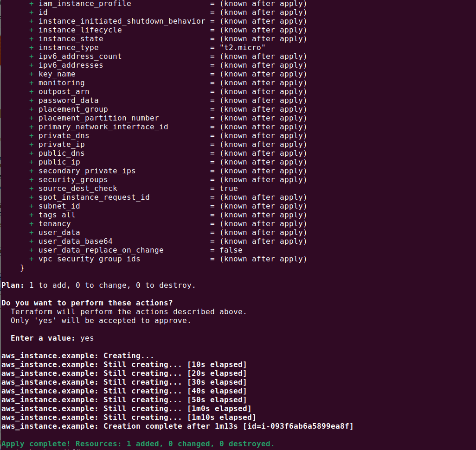Click "Do you want to perform these actions?"
Screen dimensions: 476x450
[x=87, y=303]
